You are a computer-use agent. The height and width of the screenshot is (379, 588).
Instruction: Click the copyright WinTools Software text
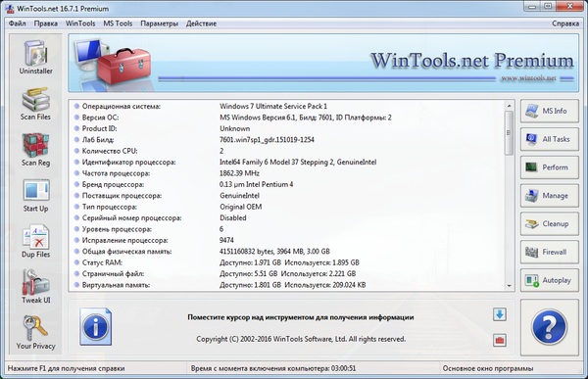[301, 339]
